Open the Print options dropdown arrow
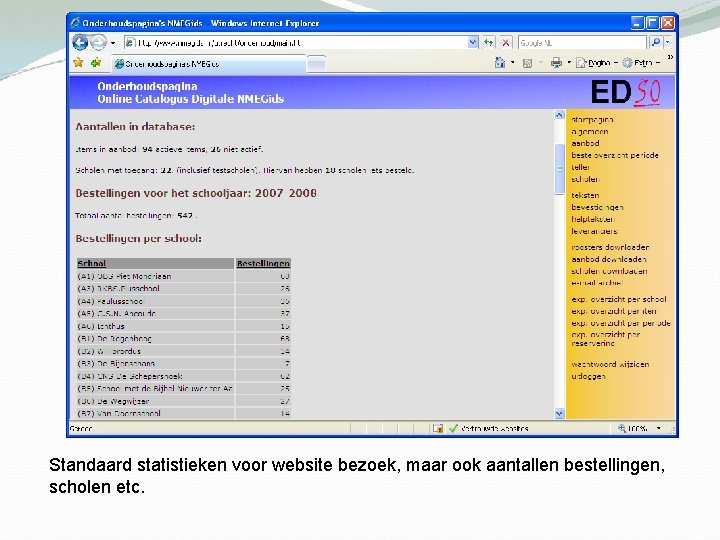The image size is (720, 540). [569, 62]
